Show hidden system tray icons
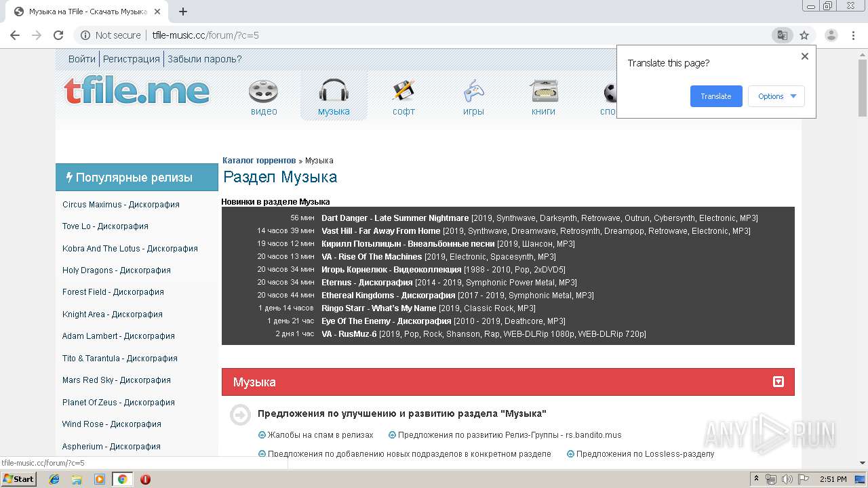The height and width of the screenshot is (488, 868). [x=756, y=479]
